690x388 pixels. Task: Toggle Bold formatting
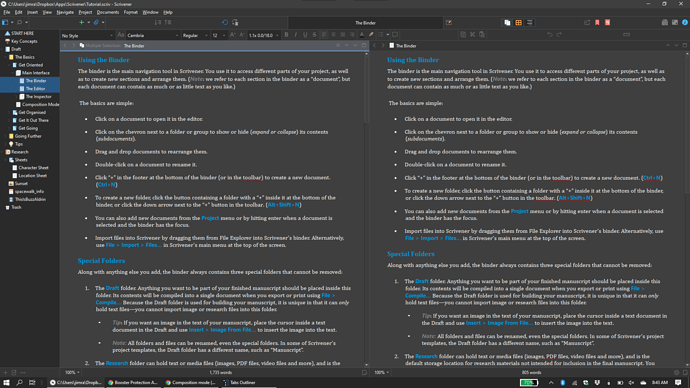pyautogui.click(x=286, y=35)
